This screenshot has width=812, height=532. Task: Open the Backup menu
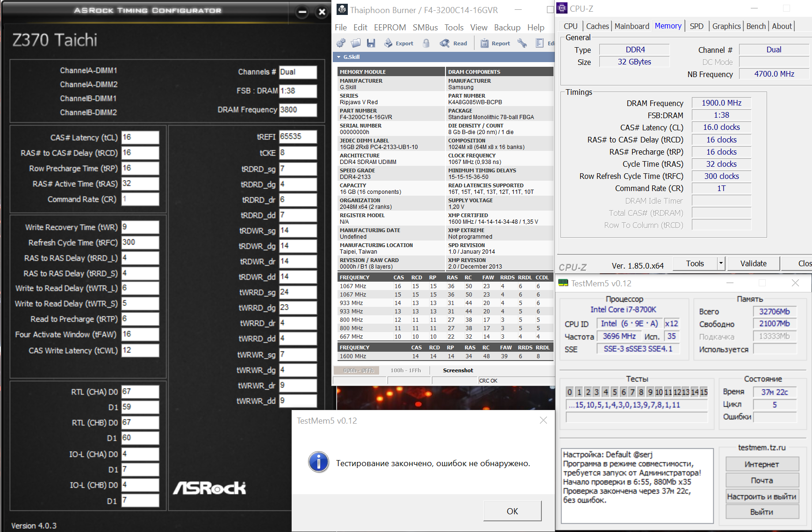(x=507, y=28)
